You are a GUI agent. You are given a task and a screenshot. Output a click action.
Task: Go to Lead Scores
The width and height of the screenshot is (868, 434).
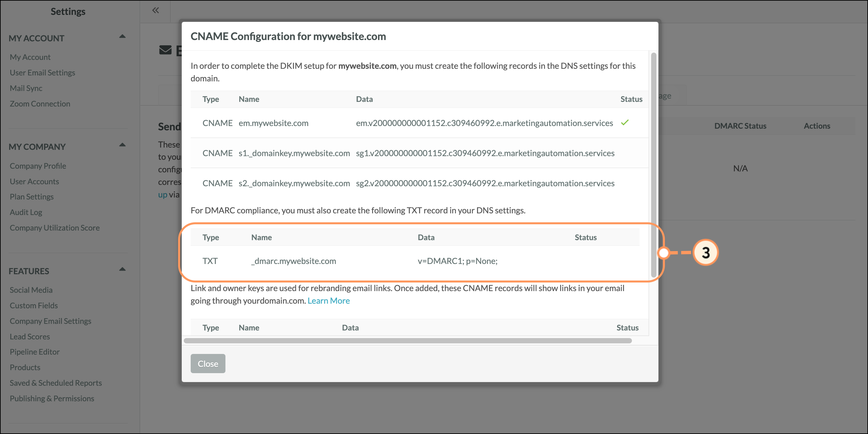click(x=30, y=336)
